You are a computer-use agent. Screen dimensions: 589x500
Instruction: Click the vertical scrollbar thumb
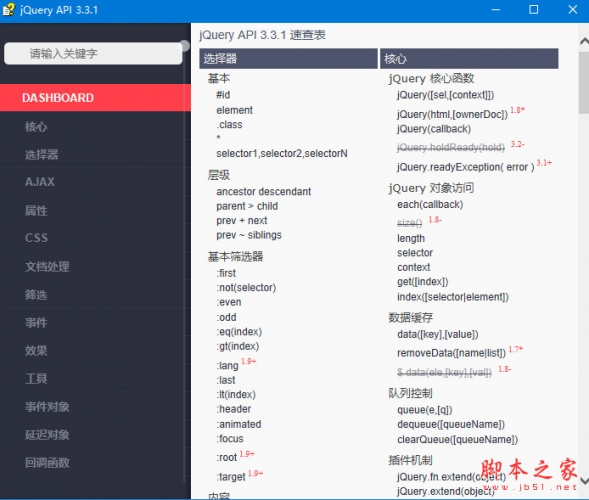click(x=584, y=83)
